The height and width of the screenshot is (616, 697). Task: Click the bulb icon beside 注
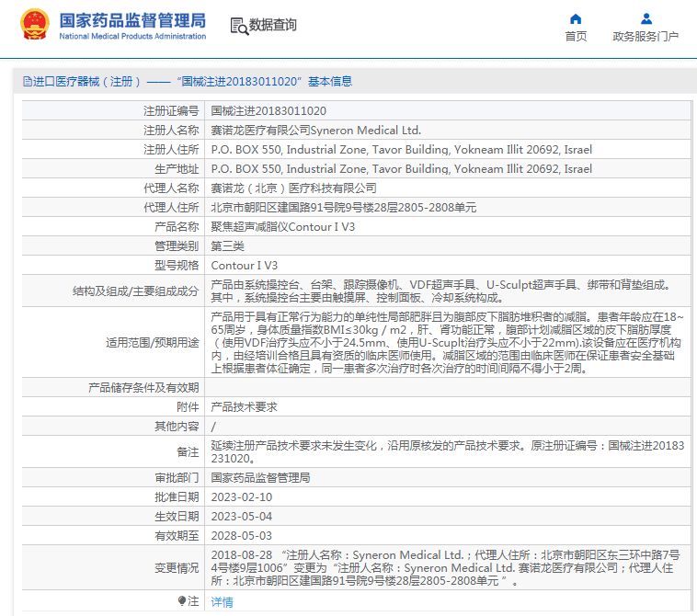tap(182, 601)
